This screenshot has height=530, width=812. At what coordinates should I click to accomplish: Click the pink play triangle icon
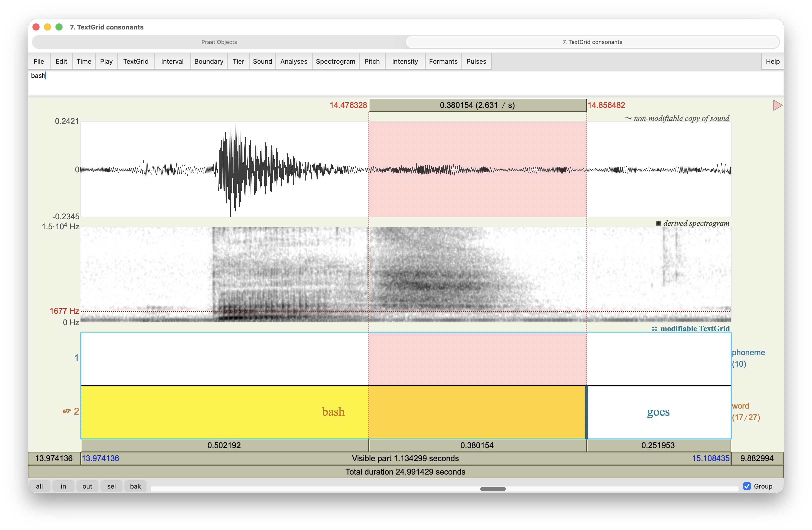pos(777,105)
